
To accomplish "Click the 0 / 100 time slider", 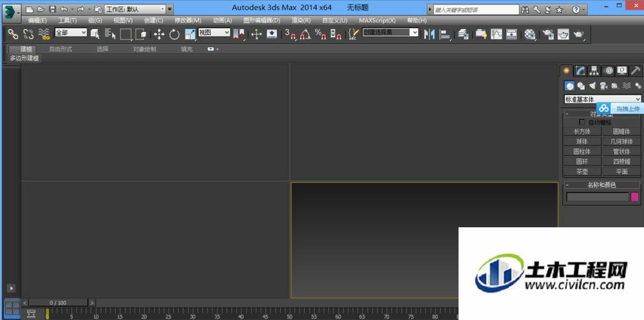I will pos(58,303).
